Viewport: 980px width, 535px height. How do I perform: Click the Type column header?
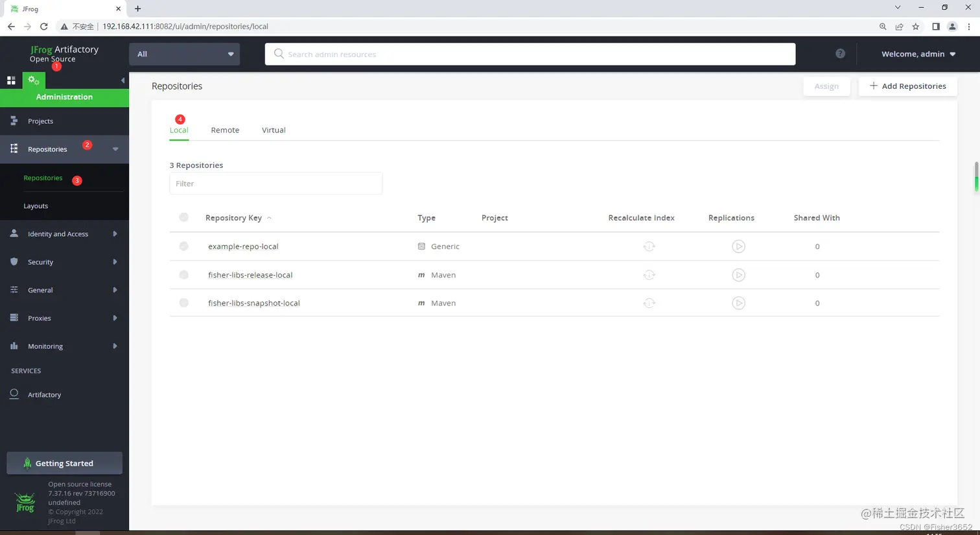[x=426, y=218]
